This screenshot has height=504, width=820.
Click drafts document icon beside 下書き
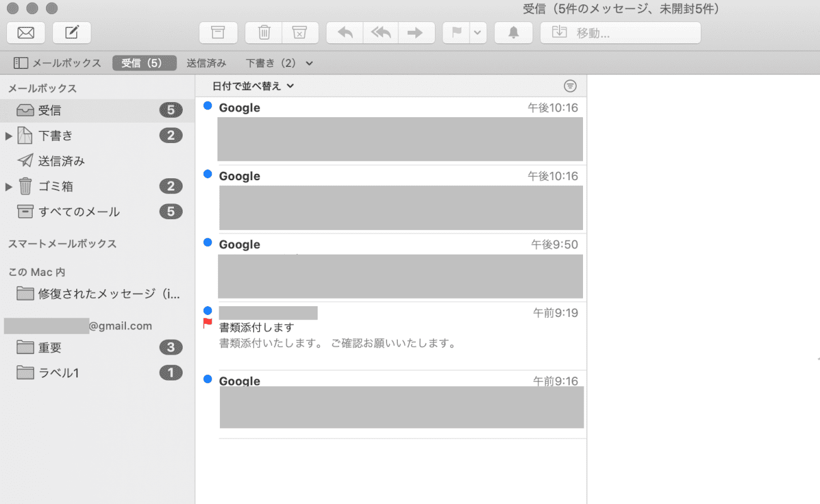(25, 135)
